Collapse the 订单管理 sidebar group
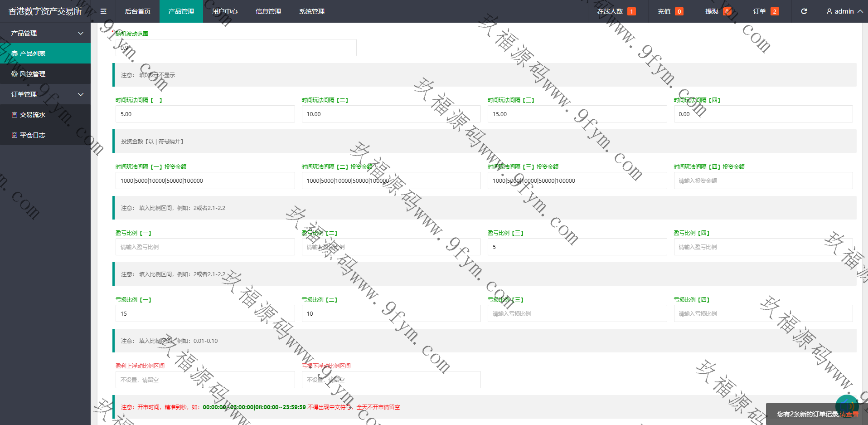 (81, 94)
